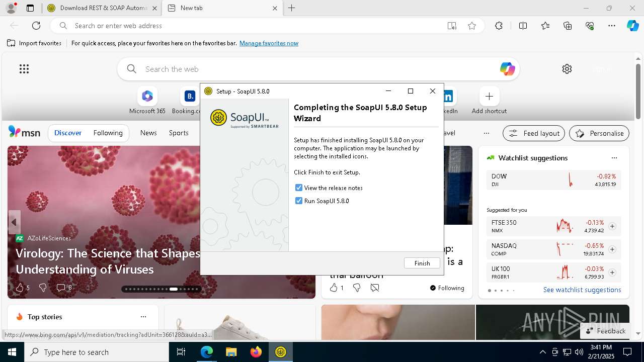
Task: Show hidden tray icons chevron
Action: click(x=542, y=352)
